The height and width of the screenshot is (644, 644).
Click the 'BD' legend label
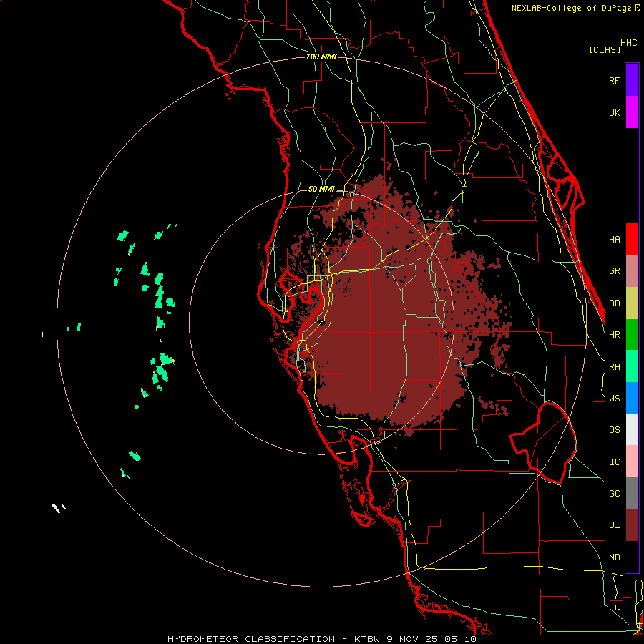point(615,303)
